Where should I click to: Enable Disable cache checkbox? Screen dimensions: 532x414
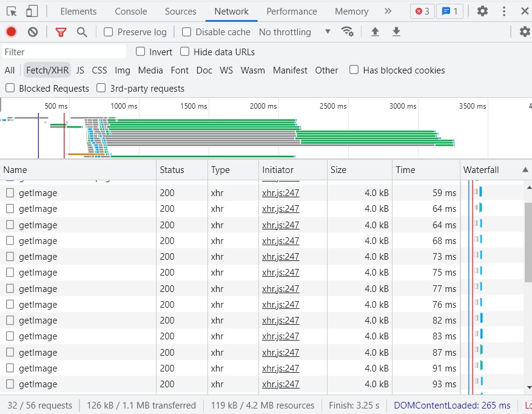(186, 32)
